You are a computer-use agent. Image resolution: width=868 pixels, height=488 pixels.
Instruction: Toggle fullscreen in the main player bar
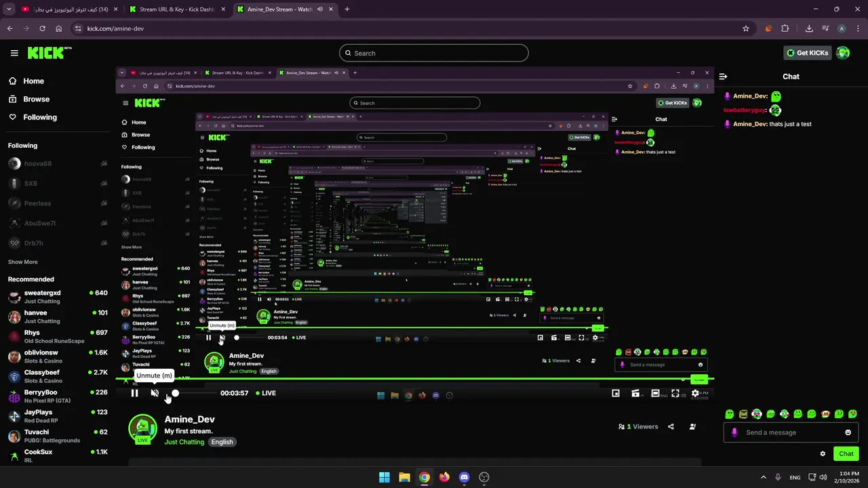[675, 393]
